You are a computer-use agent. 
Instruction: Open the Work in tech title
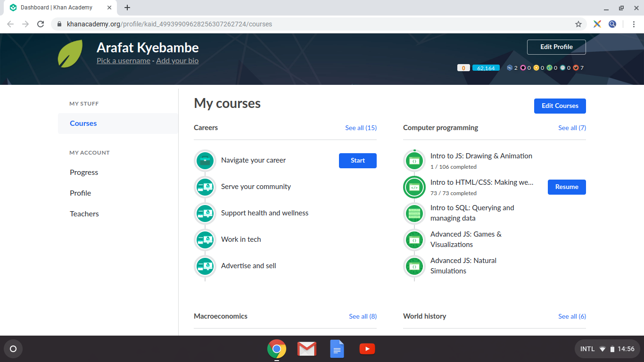[241, 239]
